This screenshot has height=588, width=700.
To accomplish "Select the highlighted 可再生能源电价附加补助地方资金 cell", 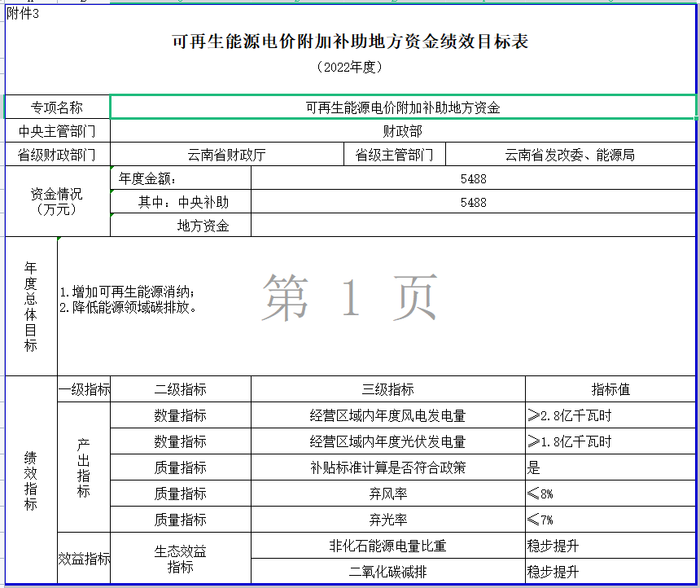I will (402, 108).
